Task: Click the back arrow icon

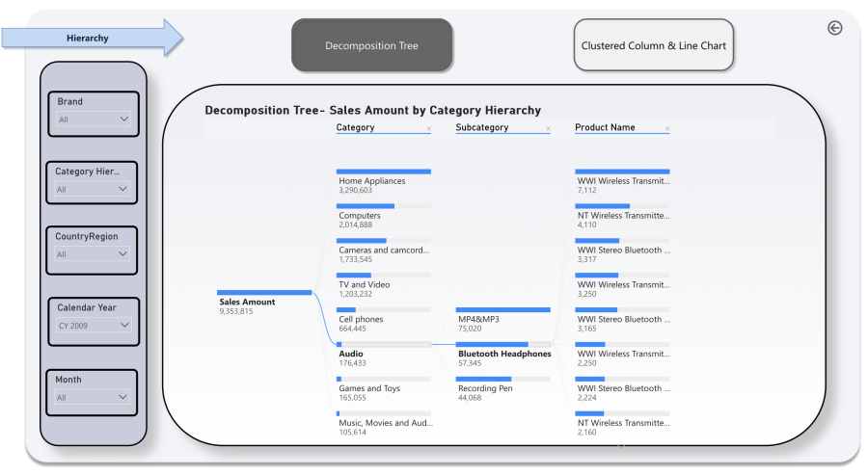Action: pyautogui.click(x=835, y=28)
